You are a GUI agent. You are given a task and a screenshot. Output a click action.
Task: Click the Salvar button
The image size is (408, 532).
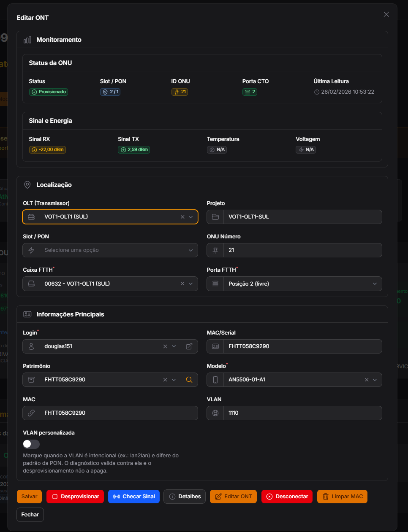pyautogui.click(x=29, y=497)
